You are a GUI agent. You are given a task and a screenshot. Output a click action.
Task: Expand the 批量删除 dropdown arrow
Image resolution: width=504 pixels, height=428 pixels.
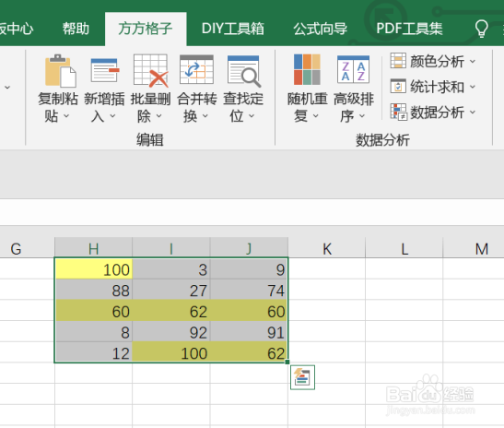coord(158,116)
